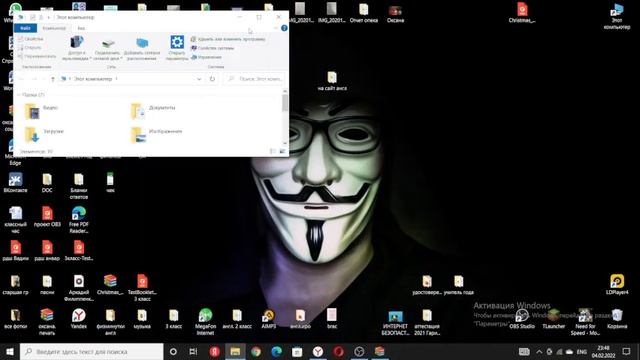Viewport: 640px width, 360px height.
Task: Select TLauncher desktop shortcut
Action: coord(553,319)
